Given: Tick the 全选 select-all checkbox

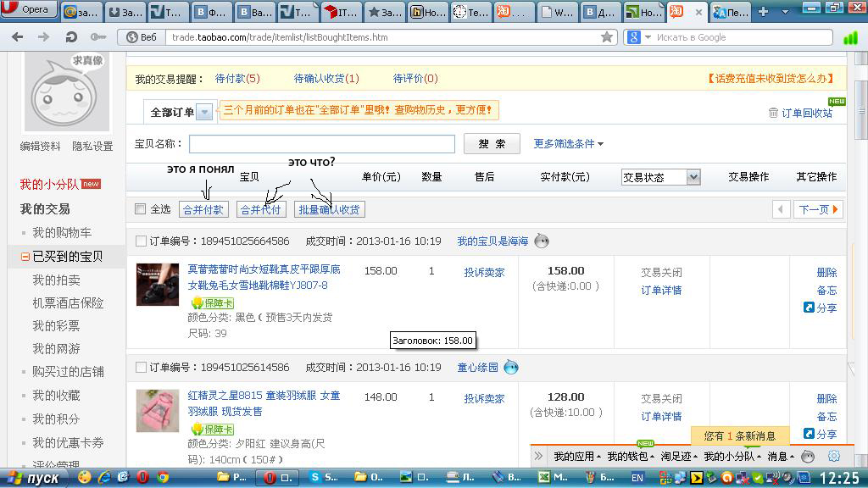Looking at the screenshot, I should 141,209.
